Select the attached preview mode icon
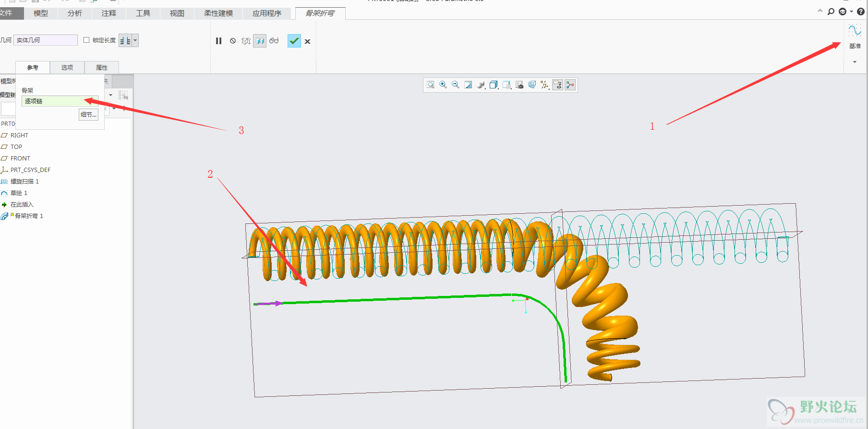 click(260, 41)
